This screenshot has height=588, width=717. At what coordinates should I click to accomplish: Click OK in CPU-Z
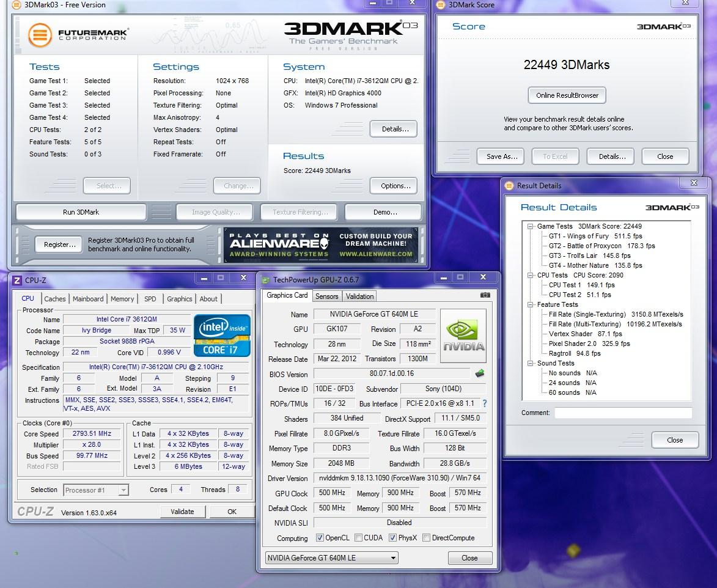tap(232, 512)
